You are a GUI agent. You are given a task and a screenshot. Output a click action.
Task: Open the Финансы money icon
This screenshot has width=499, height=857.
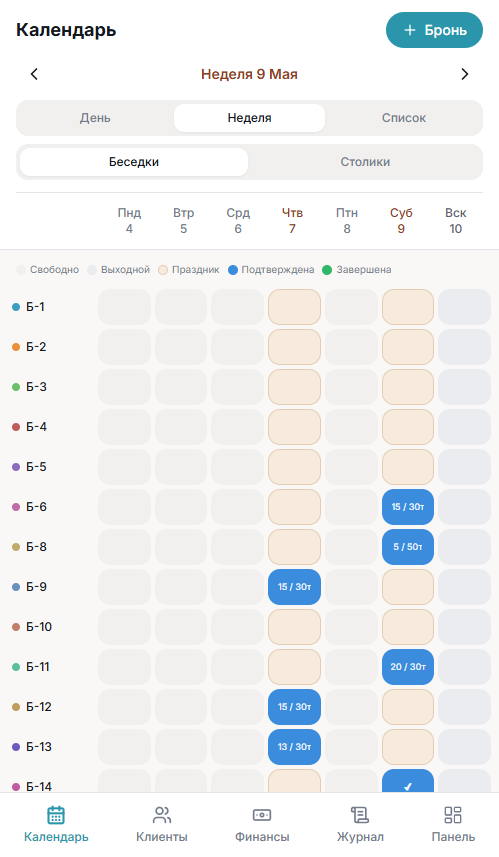click(x=262, y=815)
